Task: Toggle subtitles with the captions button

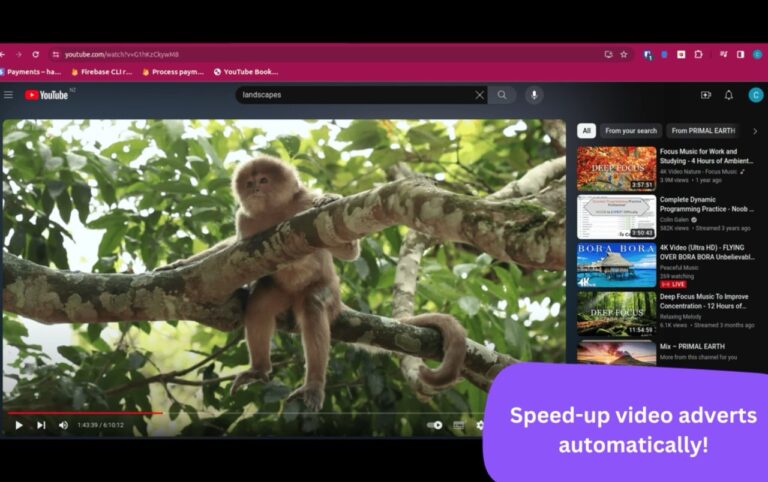Action: coord(459,425)
